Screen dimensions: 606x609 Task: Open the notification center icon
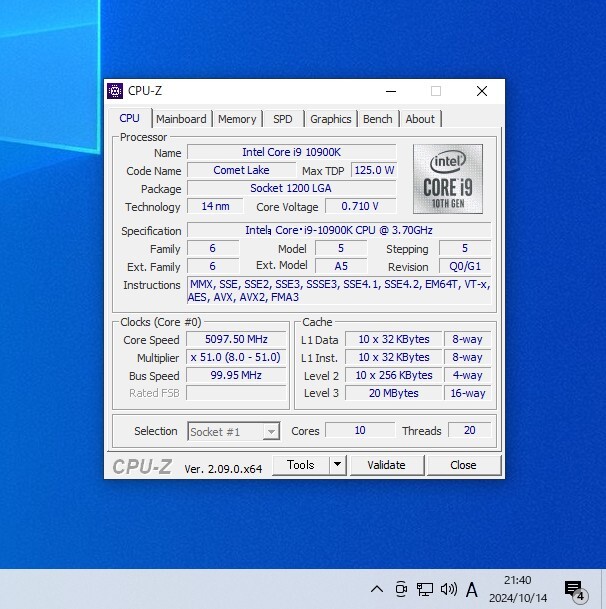575,590
